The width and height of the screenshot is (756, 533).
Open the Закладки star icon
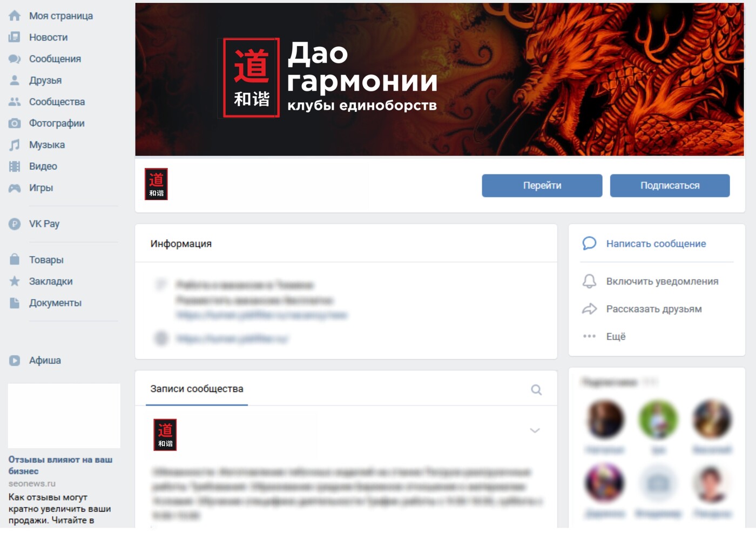[x=15, y=281]
